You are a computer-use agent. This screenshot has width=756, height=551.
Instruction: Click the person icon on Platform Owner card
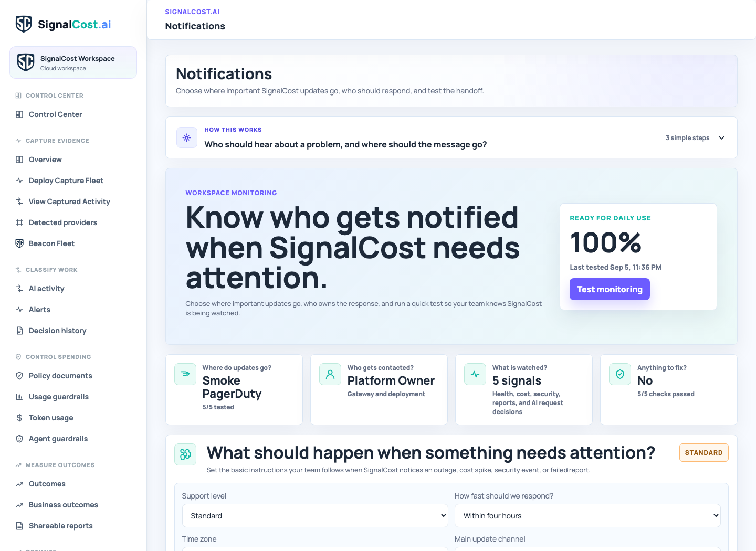(330, 374)
